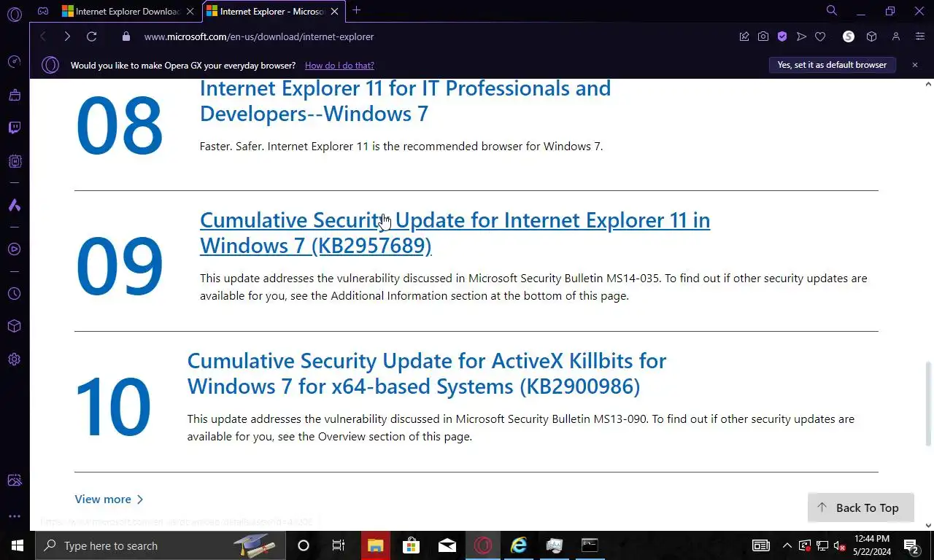Open Twitch panel in sidebar
The width and height of the screenshot is (934, 560).
coord(14,128)
